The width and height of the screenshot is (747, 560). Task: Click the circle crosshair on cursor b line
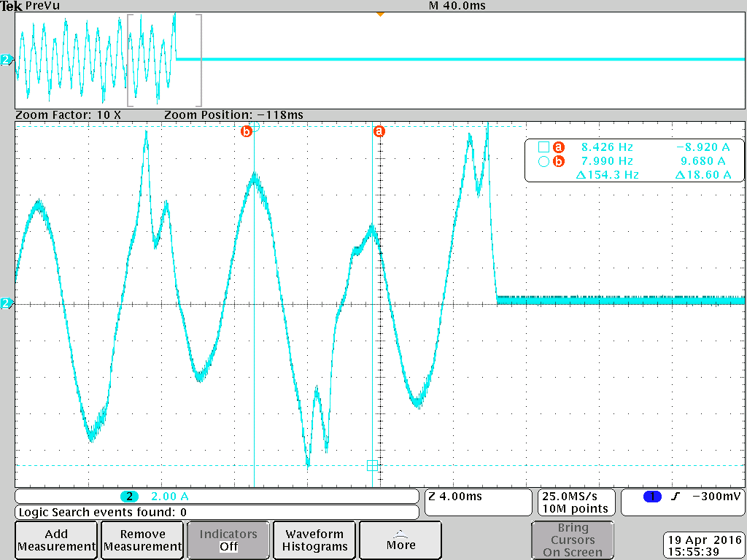coord(255,127)
